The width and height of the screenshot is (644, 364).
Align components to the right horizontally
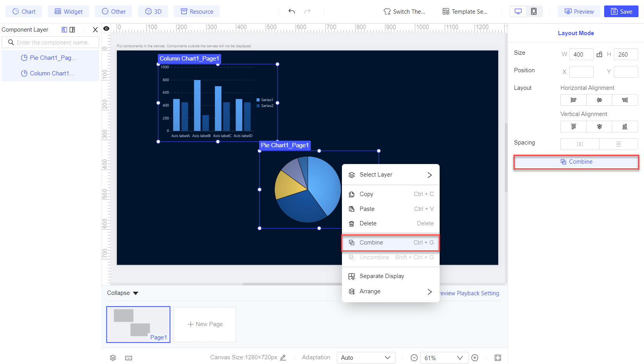625,100
